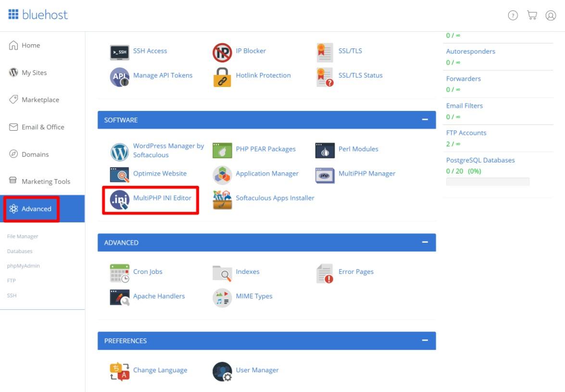Open the MIME Types icon
Viewport: 565px width, 392px height.
pos(222,298)
